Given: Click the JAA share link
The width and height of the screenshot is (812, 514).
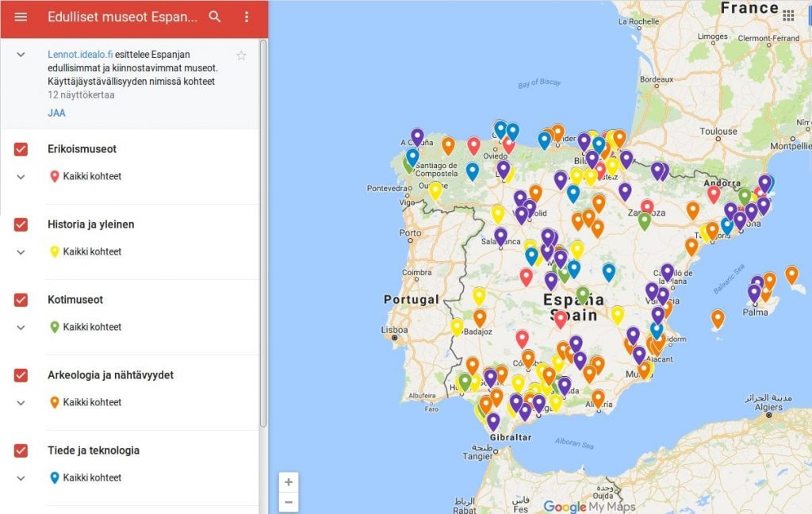Looking at the screenshot, I should (56, 113).
